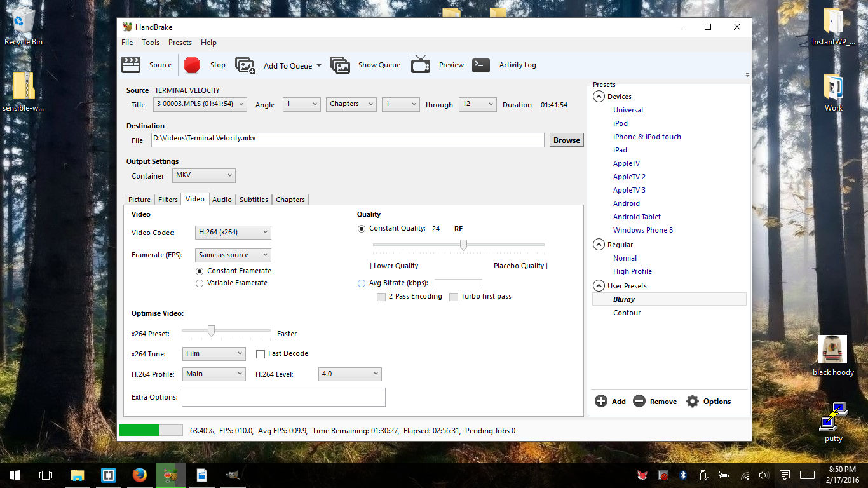Image resolution: width=868 pixels, height=488 pixels.
Task: Open the Presets menu
Action: tap(180, 43)
